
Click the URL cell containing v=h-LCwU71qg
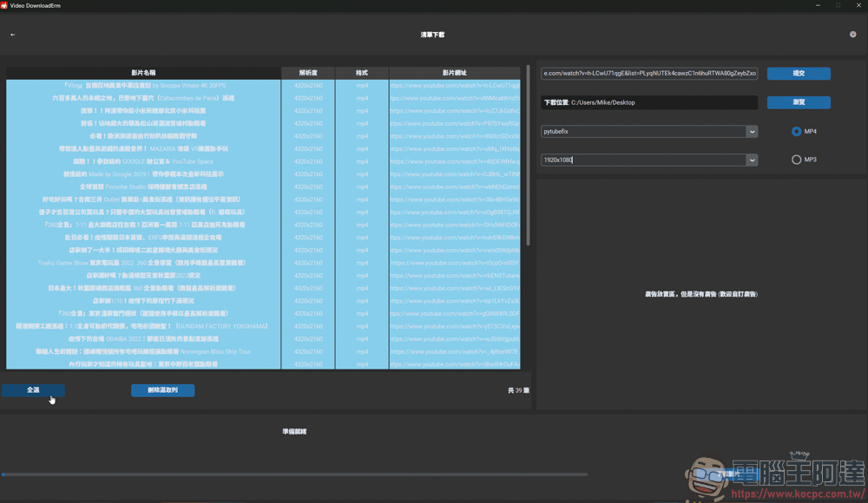click(x=455, y=86)
